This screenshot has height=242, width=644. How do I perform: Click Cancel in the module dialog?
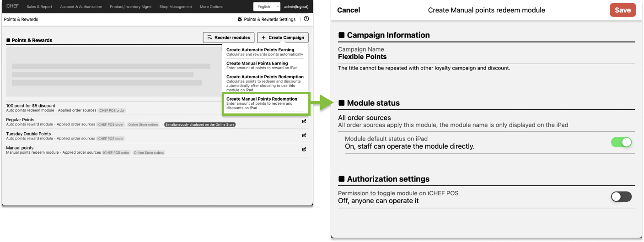tap(349, 10)
